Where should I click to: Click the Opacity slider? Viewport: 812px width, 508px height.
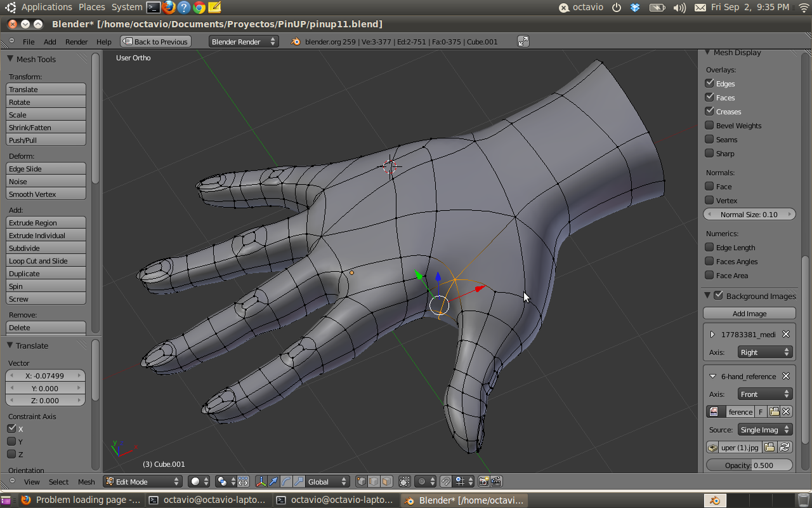749,465
